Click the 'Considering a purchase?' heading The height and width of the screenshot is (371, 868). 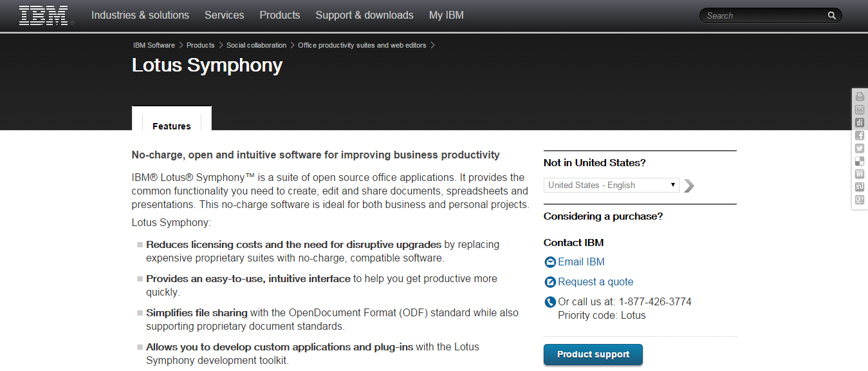603,216
